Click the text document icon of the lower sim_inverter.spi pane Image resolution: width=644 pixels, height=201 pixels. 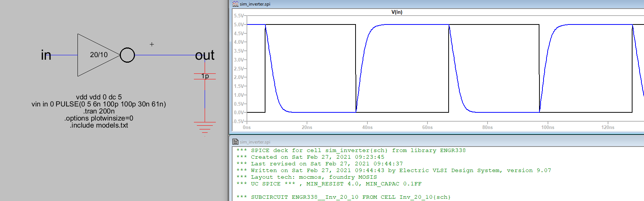(x=235, y=142)
